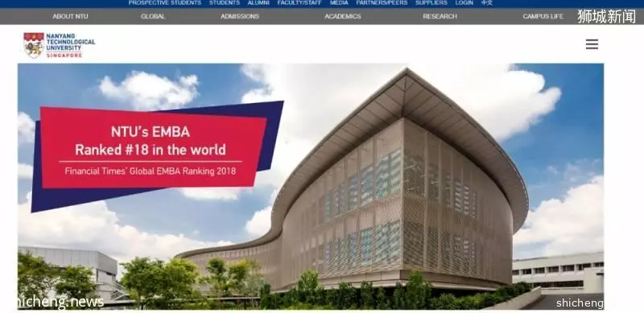This screenshot has height=313, width=644.
Task: Open the Global navigation menu
Action: click(x=153, y=16)
